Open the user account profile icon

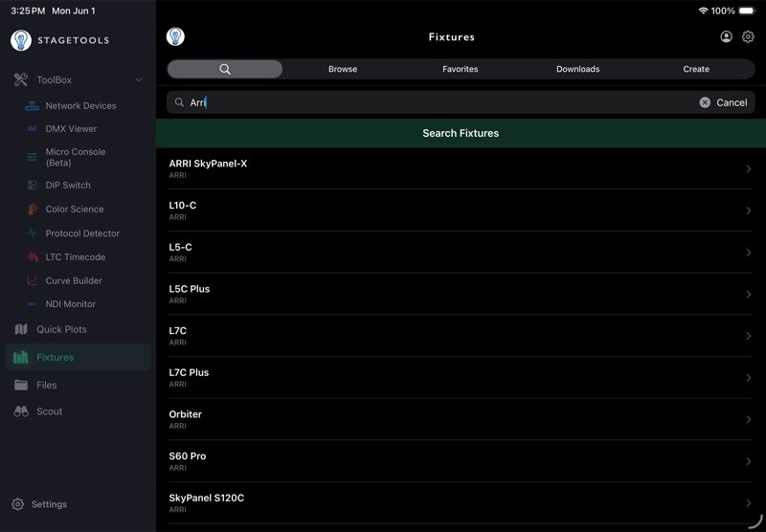[727, 36]
